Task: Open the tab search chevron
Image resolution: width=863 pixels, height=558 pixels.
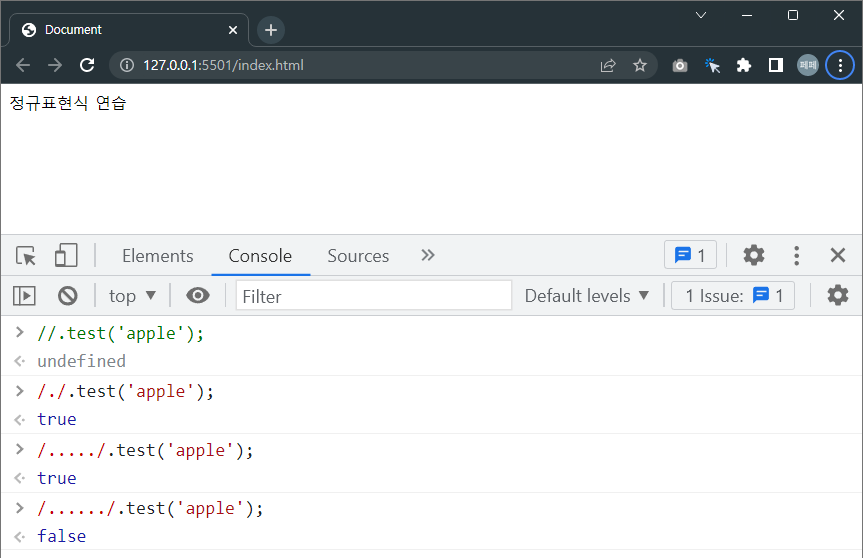Action: pyautogui.click(x=701, y=15)
